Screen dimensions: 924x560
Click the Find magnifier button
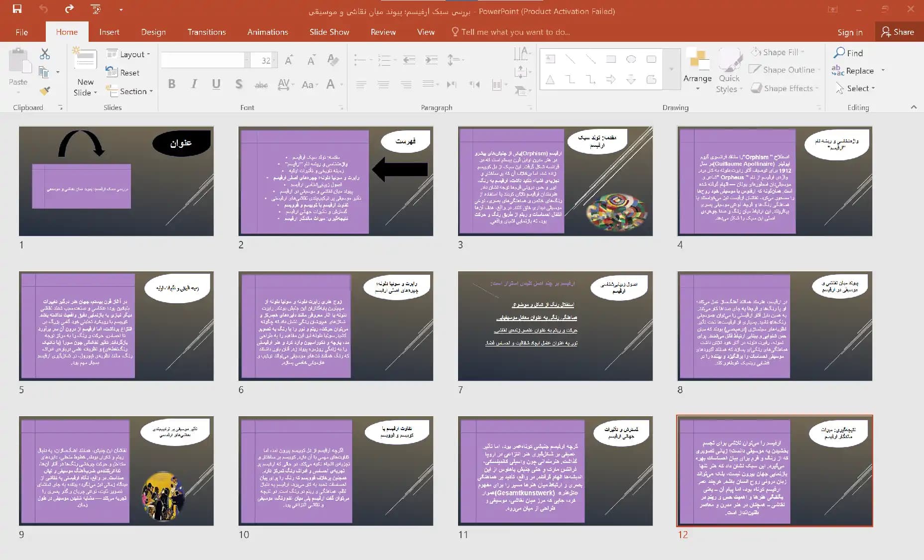(x=849, y=53)
